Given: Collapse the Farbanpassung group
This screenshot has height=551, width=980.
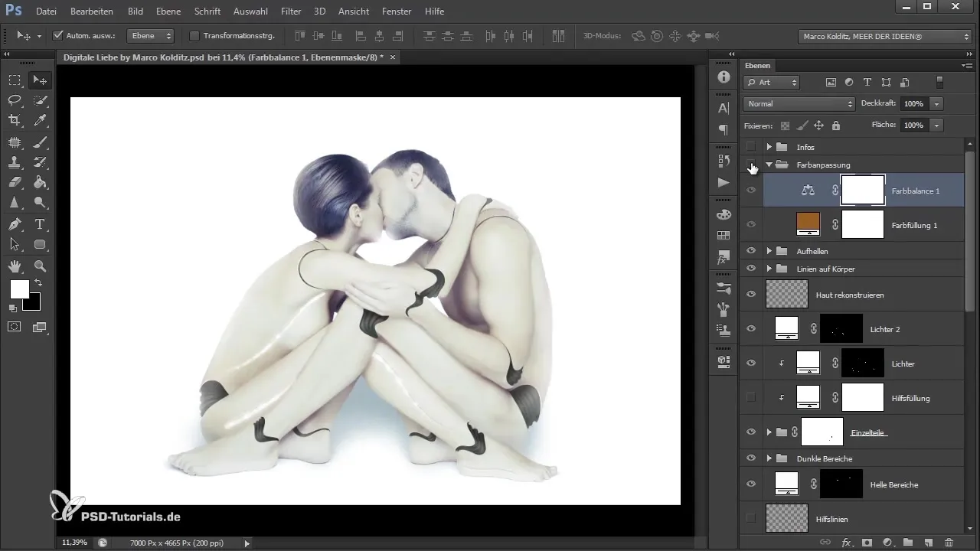Looking at the screenshot, I should [769, 165].
